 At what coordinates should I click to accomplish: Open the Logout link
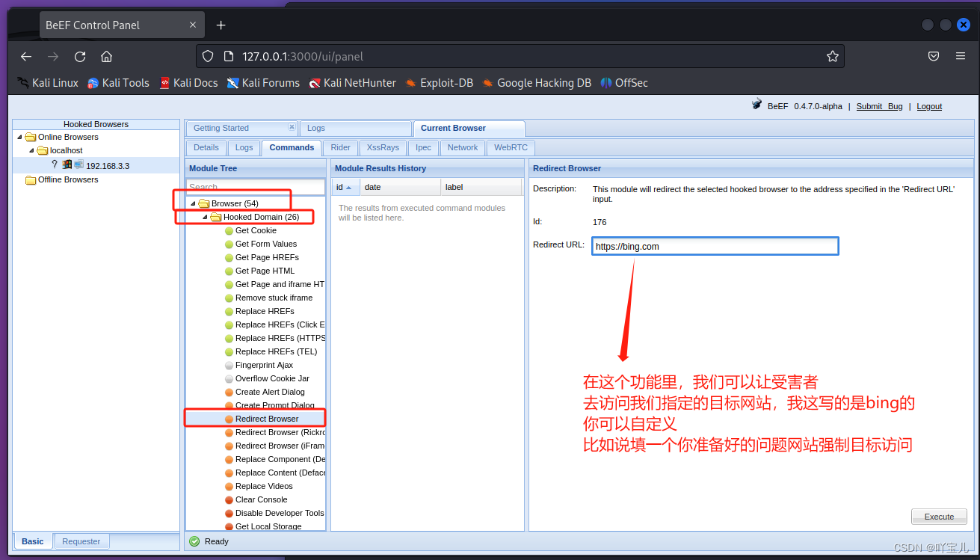click(929, 105)
